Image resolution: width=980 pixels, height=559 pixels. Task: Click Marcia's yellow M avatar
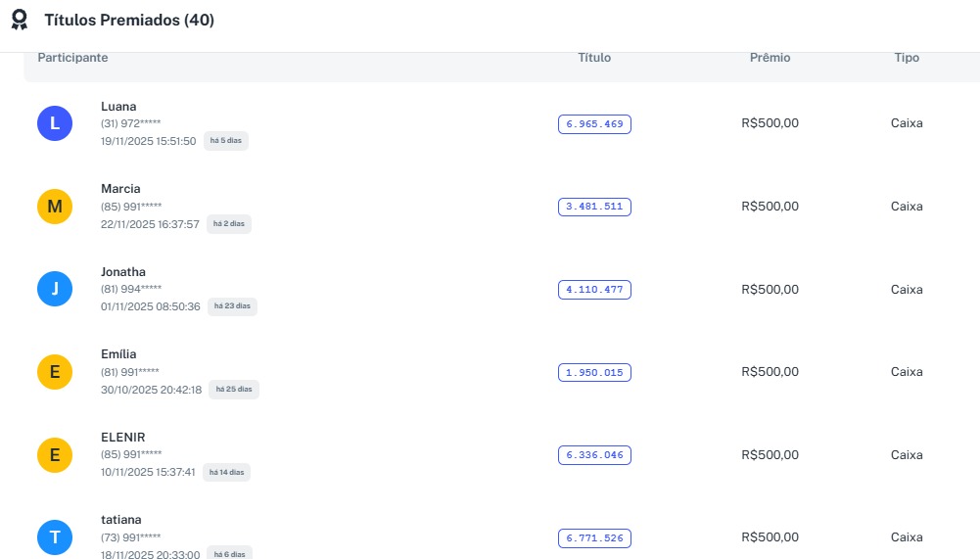55,207
